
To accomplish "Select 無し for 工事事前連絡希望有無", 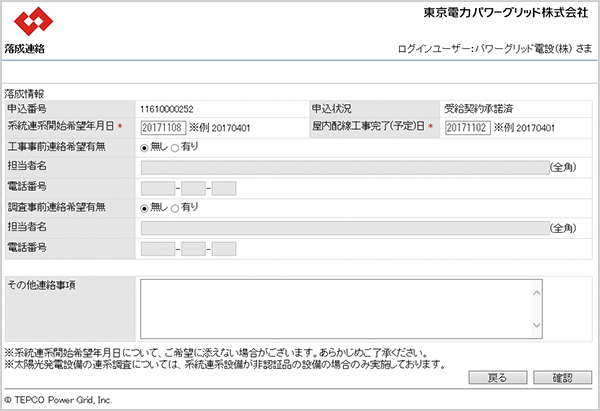I will click(x=144, y=148).
